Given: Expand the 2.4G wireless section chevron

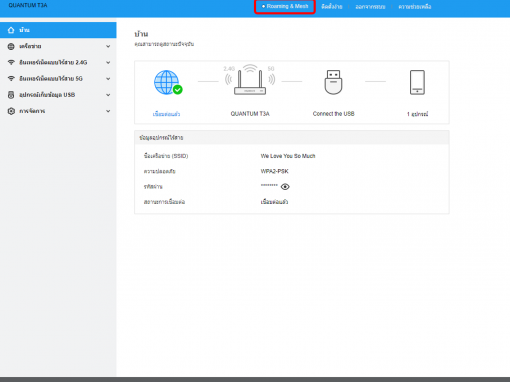Looking at the screenshot, I should pos(108,62).
